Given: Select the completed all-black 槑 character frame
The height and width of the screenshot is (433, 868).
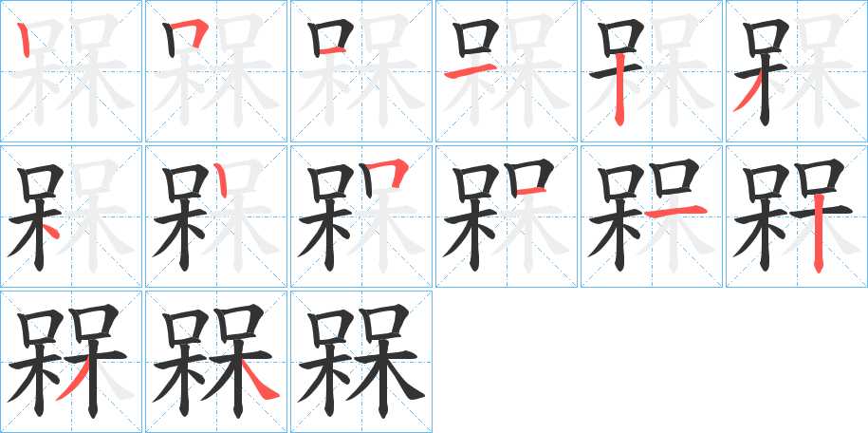Looking at the screenshot, I should point(361,362).
